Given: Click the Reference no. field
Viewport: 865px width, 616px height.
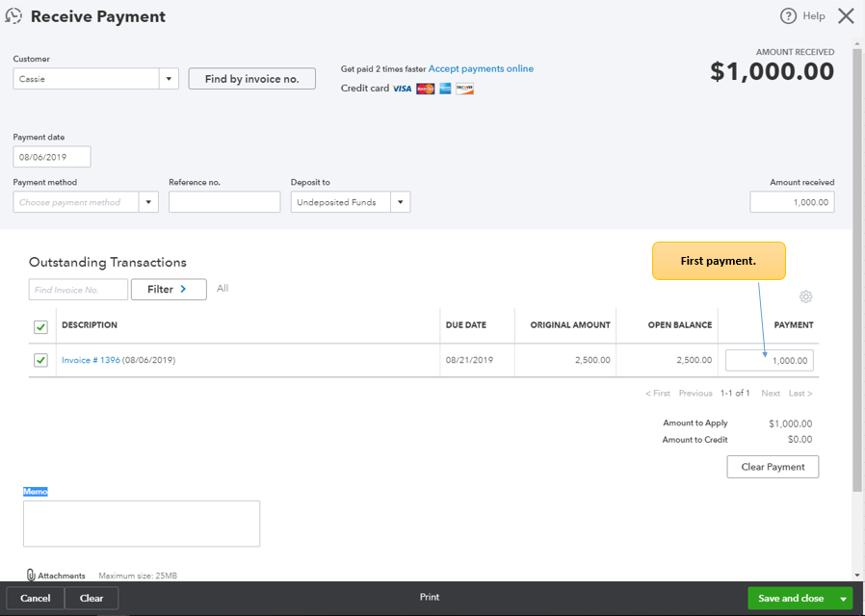Looking at the screenshot, I should tap(224, 202).
